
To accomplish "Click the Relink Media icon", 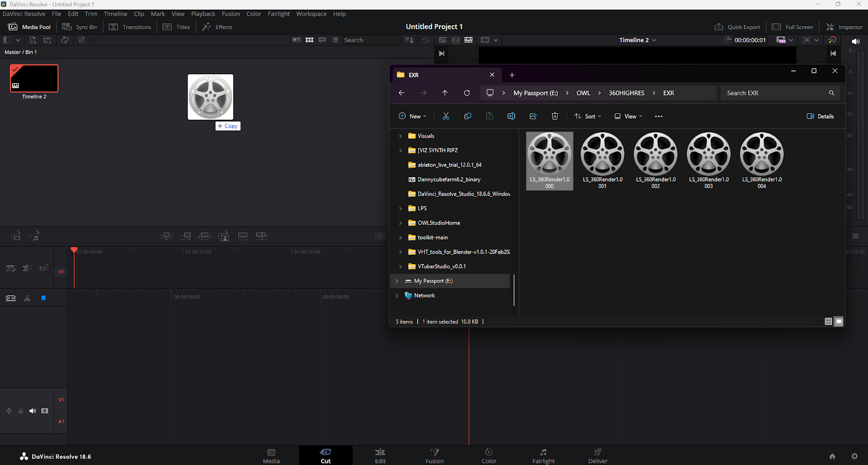I will coord(82,40).
